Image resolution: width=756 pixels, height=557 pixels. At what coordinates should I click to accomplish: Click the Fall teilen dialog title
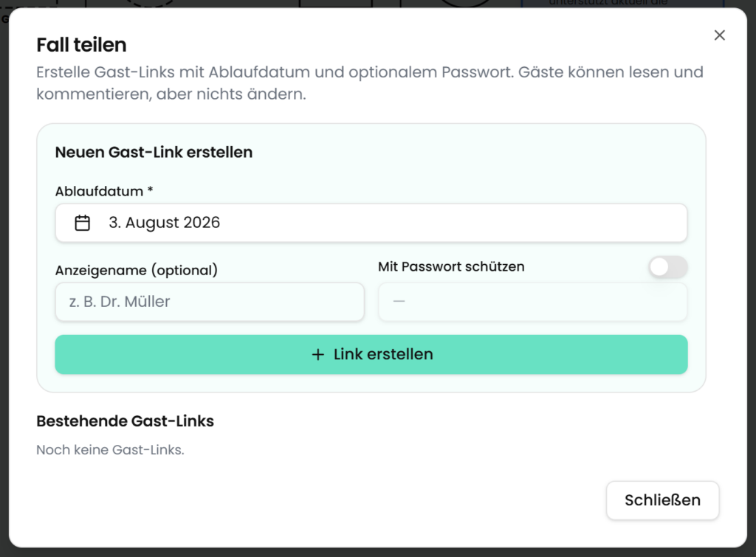[x=81, y=45]
